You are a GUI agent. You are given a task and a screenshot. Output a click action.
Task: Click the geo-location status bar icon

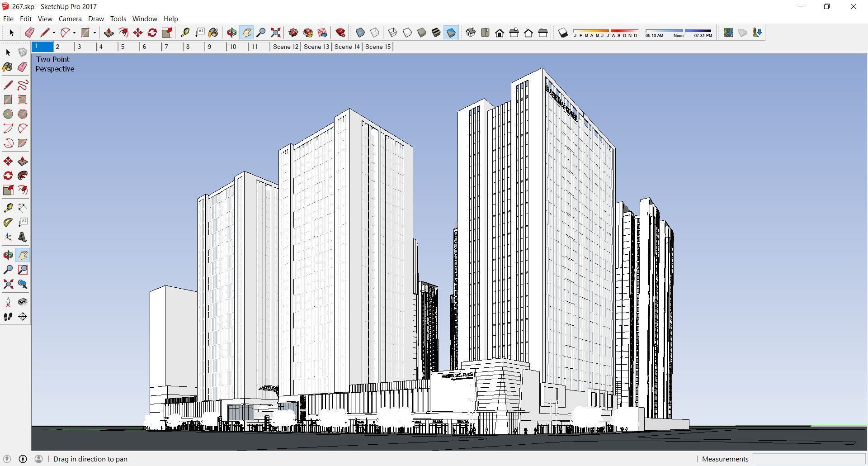click(x=7, y=459)
